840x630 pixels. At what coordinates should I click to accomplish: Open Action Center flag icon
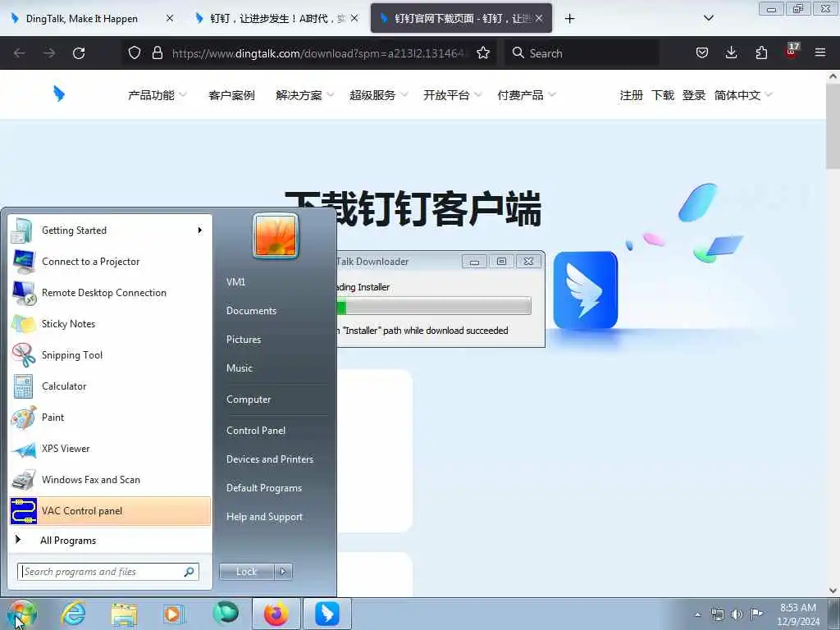click(756, 614)
